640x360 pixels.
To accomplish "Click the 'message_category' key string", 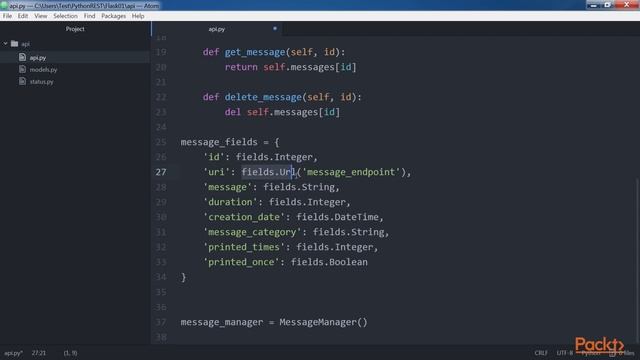I will [252, 232].
